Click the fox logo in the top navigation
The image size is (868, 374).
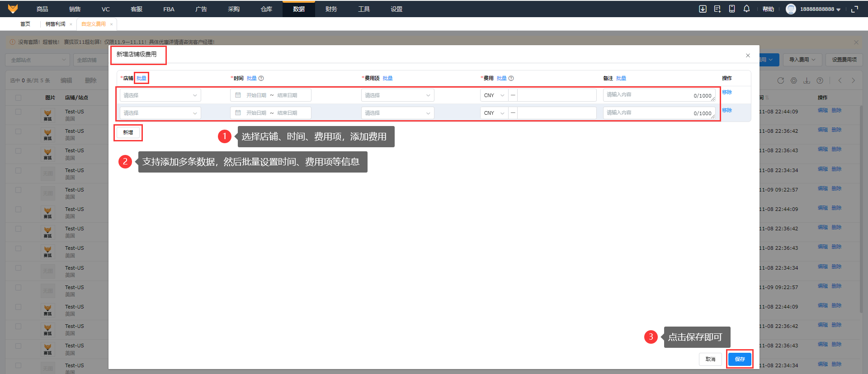[x=13, y=9]
